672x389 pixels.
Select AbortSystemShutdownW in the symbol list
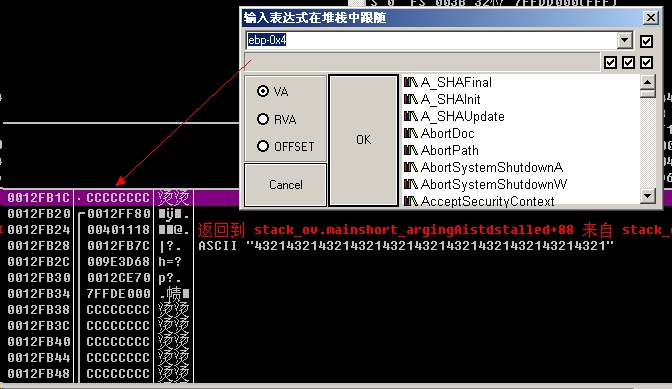[x=494, y=184]
